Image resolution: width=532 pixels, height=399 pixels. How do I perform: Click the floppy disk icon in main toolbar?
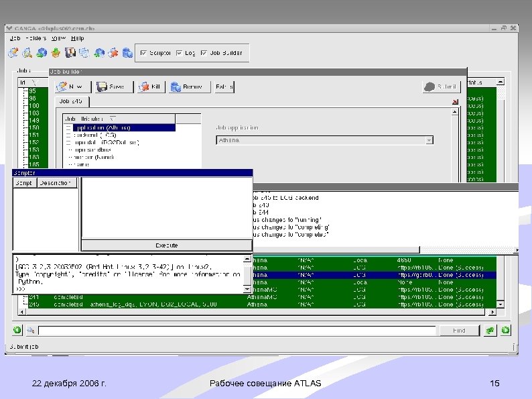click(x=70, y=52)
